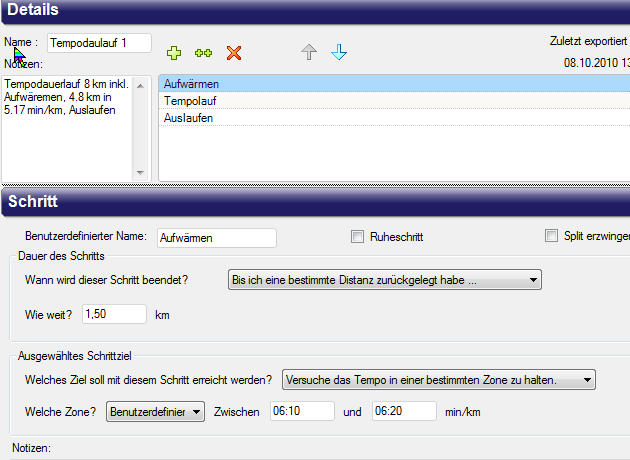Click the 06:20 upper pace field
Viewport: 630px width, 460px height.
[403, 412]
